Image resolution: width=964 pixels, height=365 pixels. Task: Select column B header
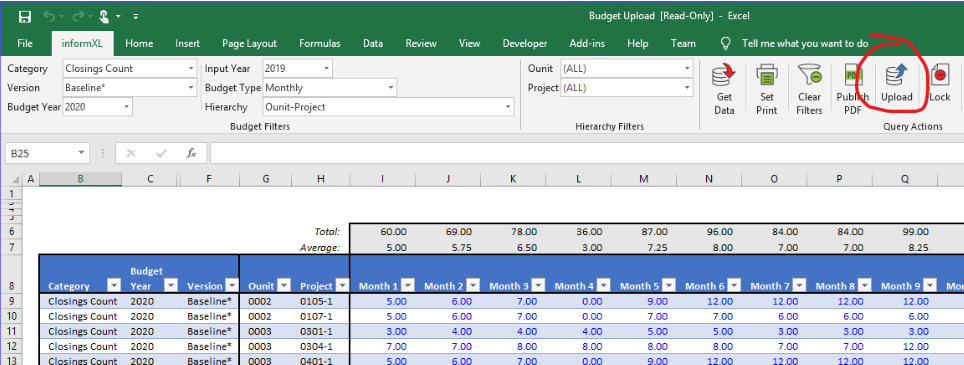[81, 179]
